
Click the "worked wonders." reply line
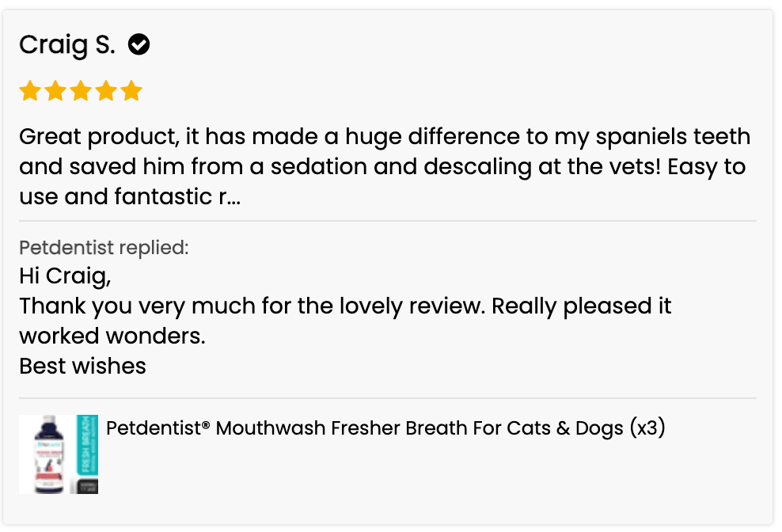click(x=112, y=335)
